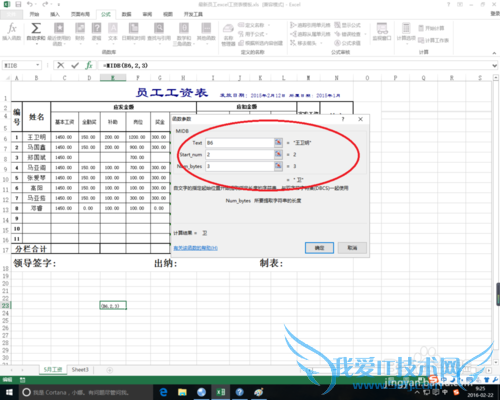Open Microsoft Edge from the taskbar
500x400 pixels.
[x=163, y=392]
